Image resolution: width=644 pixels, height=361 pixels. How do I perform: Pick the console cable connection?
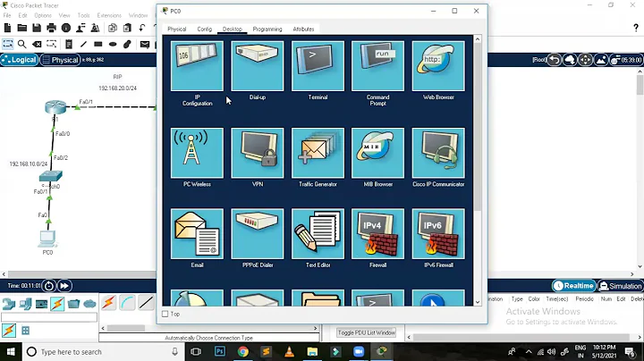127,303
